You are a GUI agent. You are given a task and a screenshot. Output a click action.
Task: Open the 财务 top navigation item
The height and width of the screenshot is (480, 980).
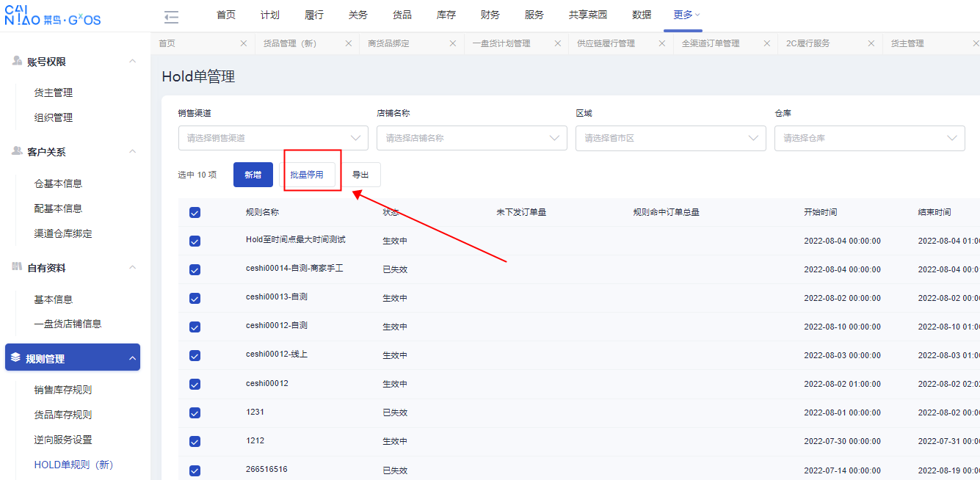point(490,15)
